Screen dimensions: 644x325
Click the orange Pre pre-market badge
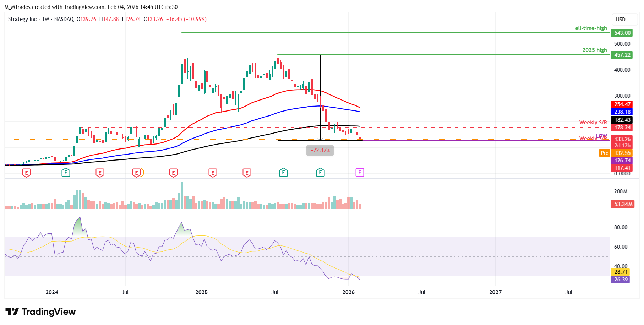604,153
